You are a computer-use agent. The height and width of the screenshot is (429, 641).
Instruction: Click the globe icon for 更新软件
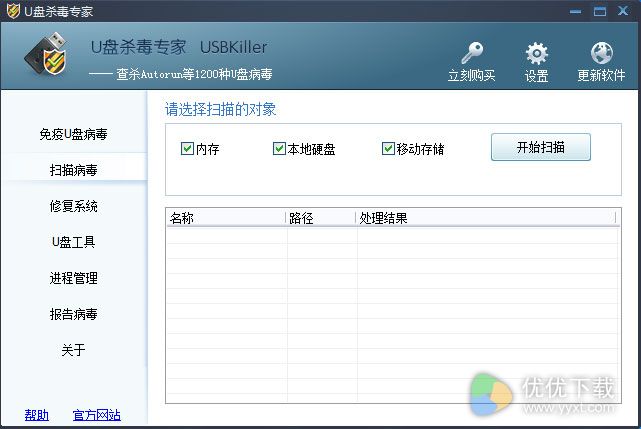(x=601, y=53)
